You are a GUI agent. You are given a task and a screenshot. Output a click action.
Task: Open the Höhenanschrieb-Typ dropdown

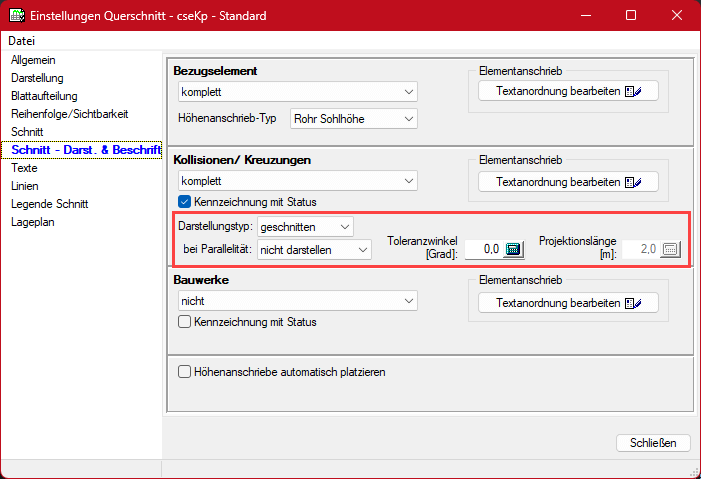[x=353, y=119]
